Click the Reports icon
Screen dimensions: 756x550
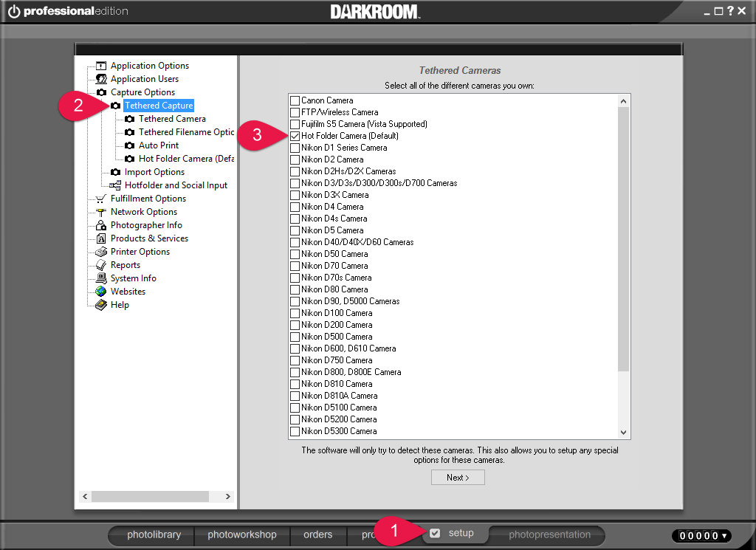coord(100,265)
